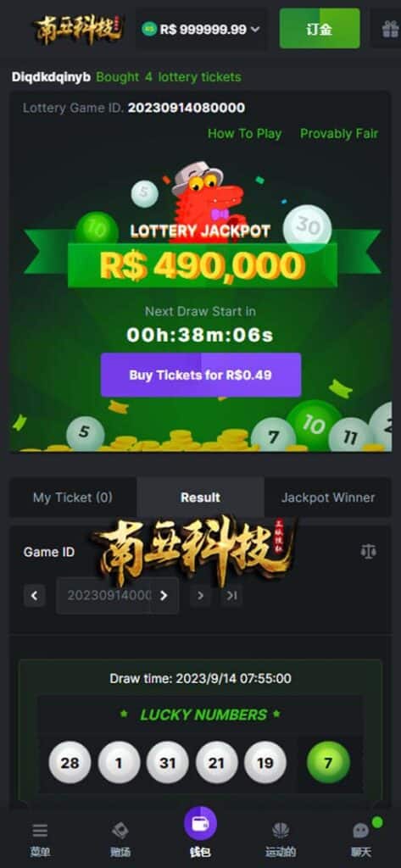Image resolution: width=401 pixels, height=868 pixels.
Task: Click Buy Tickets for R$0.49 button
Action: [200, 375]
